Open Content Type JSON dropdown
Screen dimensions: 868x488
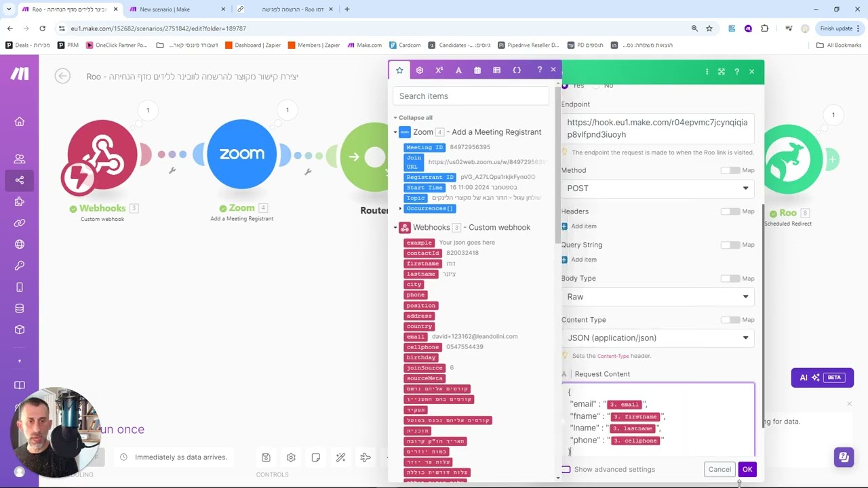tap(658, 338)
